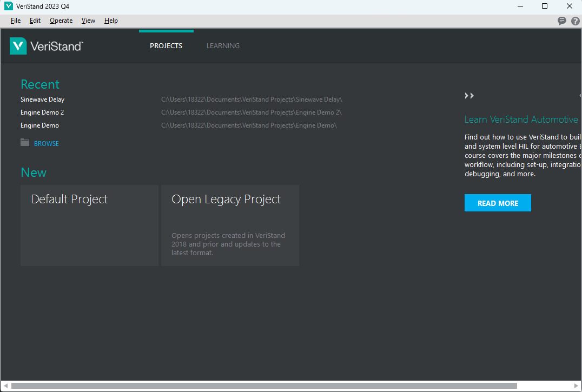Click the VeriStand logo icon in header
Screen dimensions: 582x392
pyautogui.click(x=18, y=46)
